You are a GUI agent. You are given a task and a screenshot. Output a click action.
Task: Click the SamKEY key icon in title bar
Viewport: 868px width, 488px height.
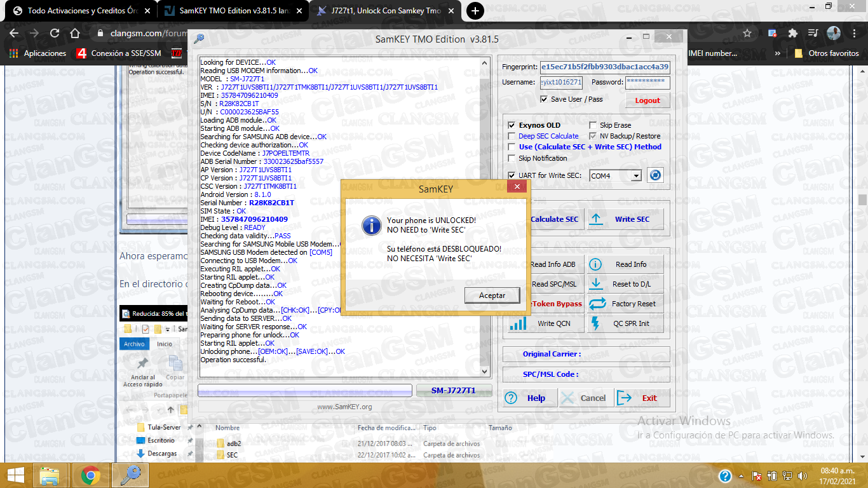click(x=200, y=39)
